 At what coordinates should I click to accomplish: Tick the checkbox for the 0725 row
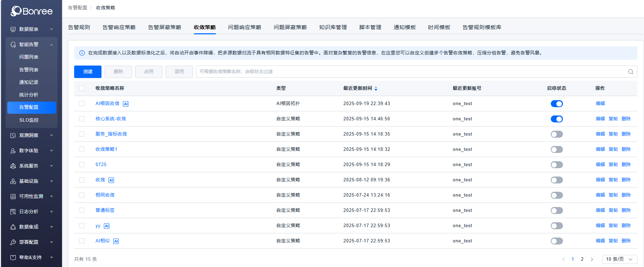82,165
